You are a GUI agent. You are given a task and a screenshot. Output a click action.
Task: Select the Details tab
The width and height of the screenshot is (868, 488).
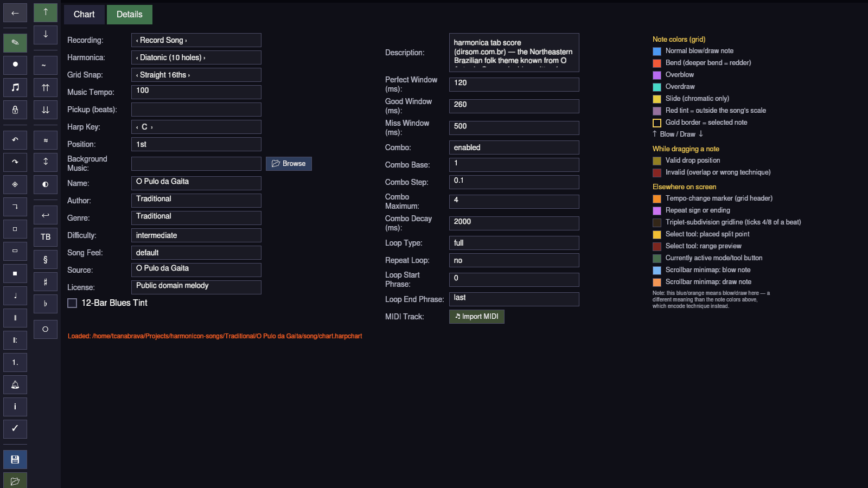130,15
